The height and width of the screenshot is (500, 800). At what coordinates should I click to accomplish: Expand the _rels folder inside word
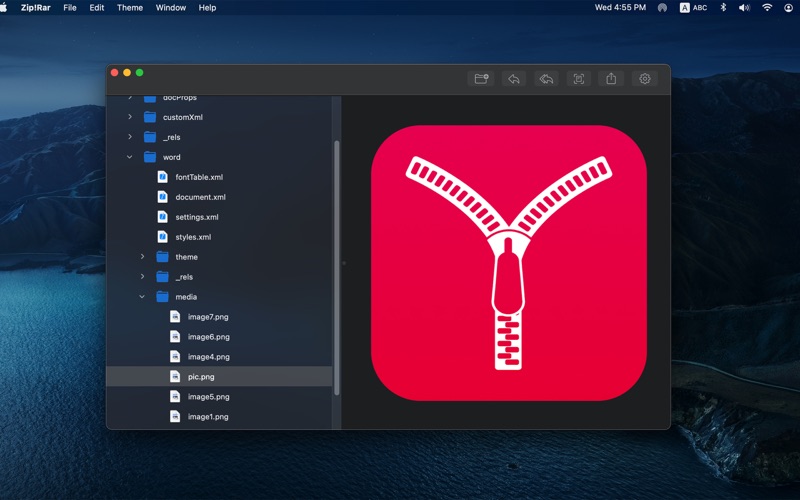(x=142, y=277)
